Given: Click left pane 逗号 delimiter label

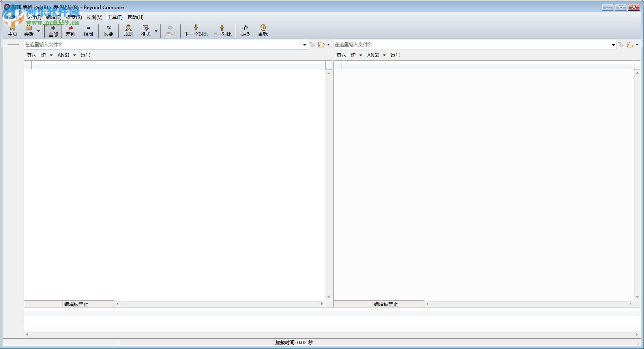Looking at the screenshot, I should coord(86,55).
